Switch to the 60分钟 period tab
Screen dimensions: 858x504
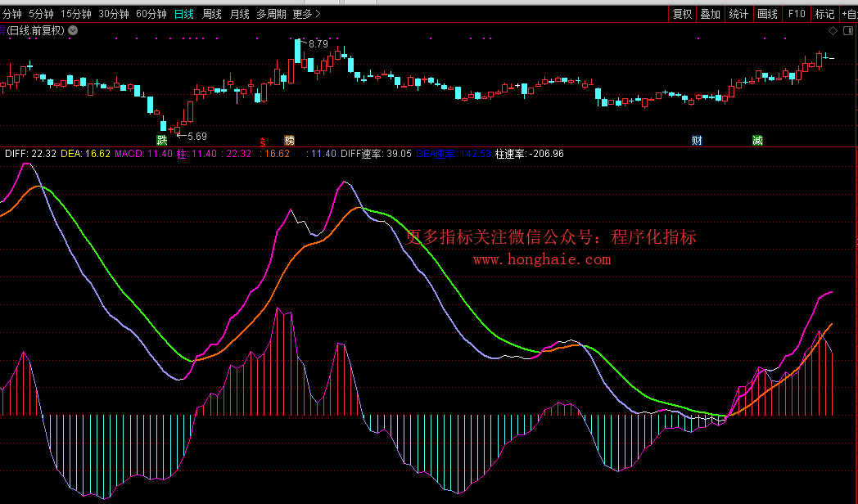click(151, 14)
